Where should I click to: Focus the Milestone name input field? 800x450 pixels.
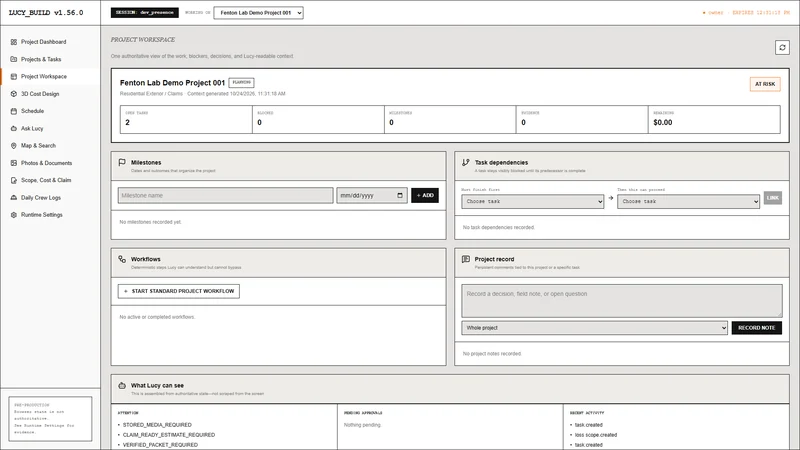pyautogui.click(x=226, y=195)
